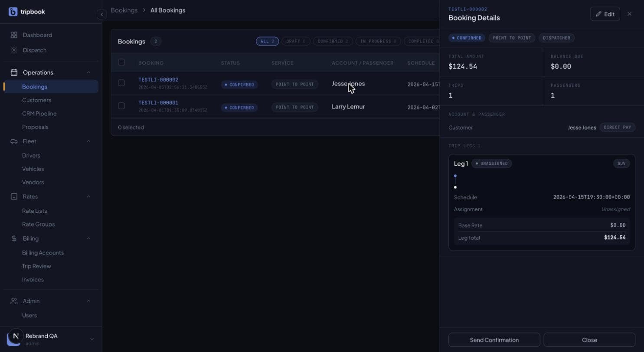Click the Leg Total value $124.54
Viewport: 644px width, 352px height.
coord(615,238)
